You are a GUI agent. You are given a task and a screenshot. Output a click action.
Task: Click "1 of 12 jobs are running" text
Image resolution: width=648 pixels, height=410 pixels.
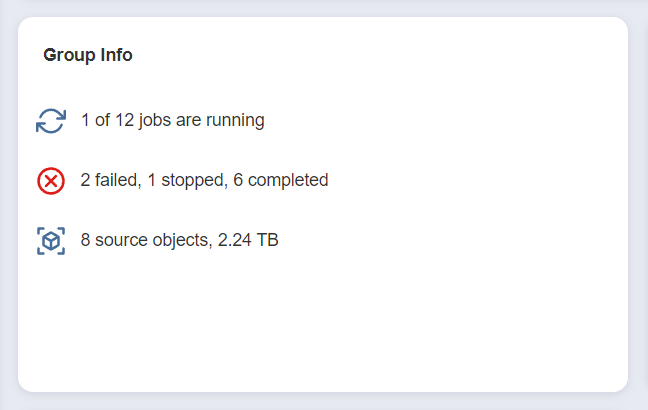point(172,121)
